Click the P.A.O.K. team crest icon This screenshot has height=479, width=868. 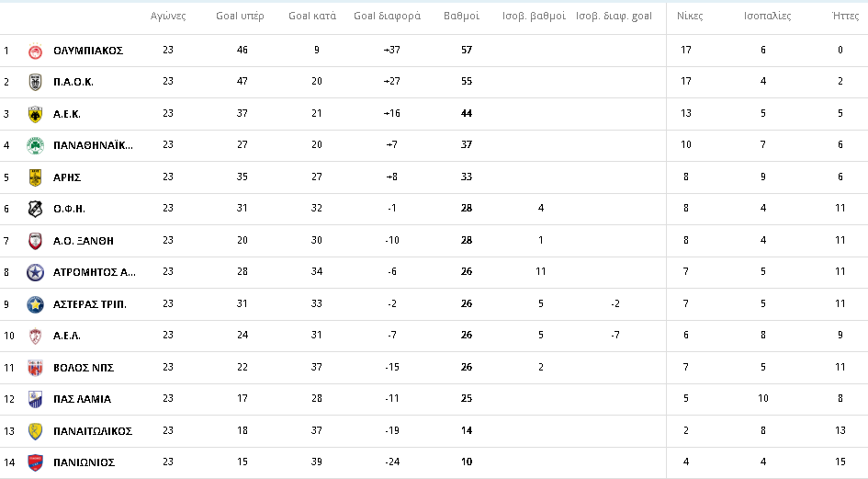36,82
